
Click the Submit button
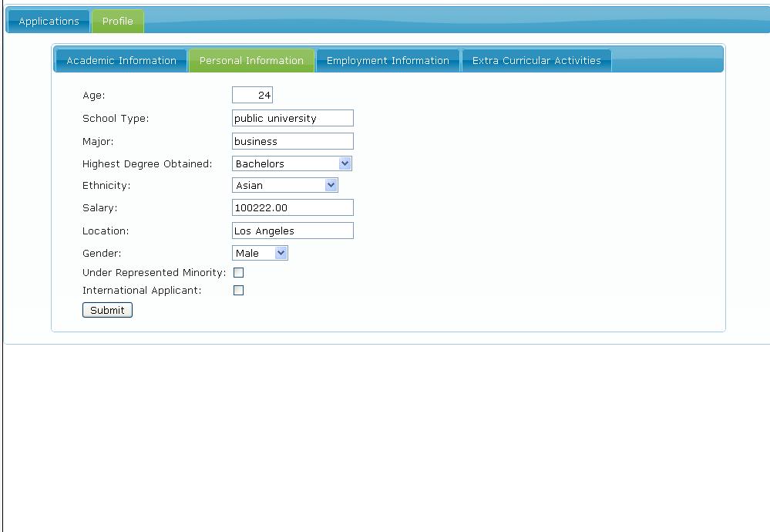click(x=108, y=310)
